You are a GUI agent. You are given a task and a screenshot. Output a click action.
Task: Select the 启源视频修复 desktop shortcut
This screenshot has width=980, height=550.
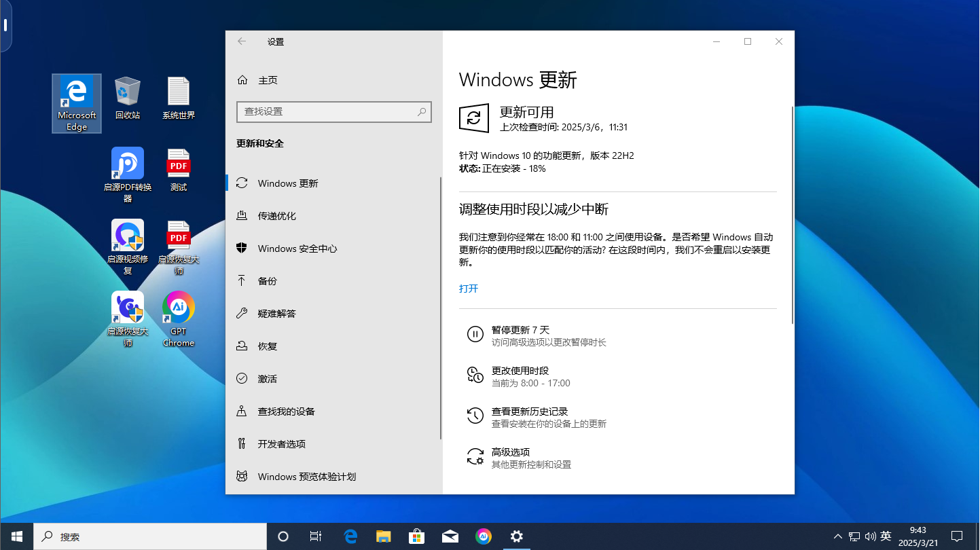tap(128, 246)
